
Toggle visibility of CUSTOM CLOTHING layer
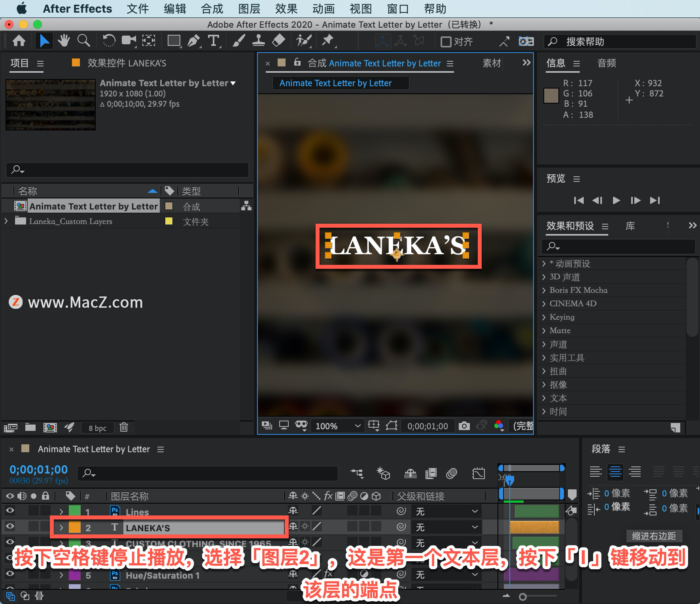pos(10,542)
